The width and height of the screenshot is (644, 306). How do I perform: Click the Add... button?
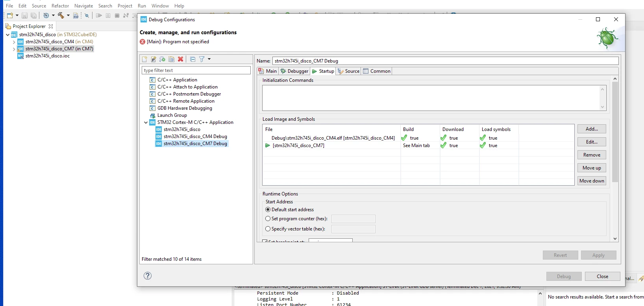pos(592,129)
